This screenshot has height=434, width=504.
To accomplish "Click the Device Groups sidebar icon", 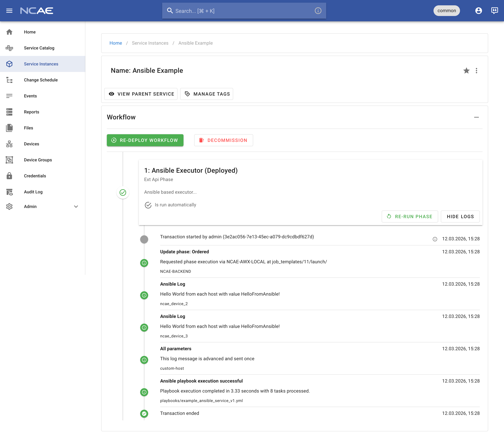I will (9, 160).
